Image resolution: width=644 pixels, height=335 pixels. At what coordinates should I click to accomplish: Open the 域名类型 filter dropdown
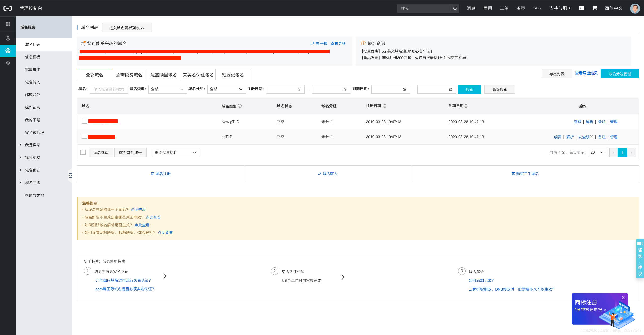168,89
